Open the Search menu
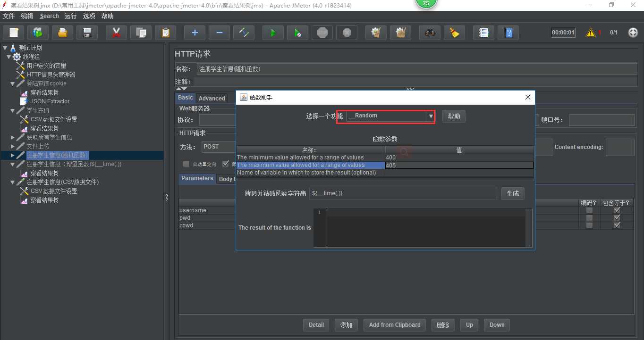The image size is (644, 340). [x=49, y=16]
